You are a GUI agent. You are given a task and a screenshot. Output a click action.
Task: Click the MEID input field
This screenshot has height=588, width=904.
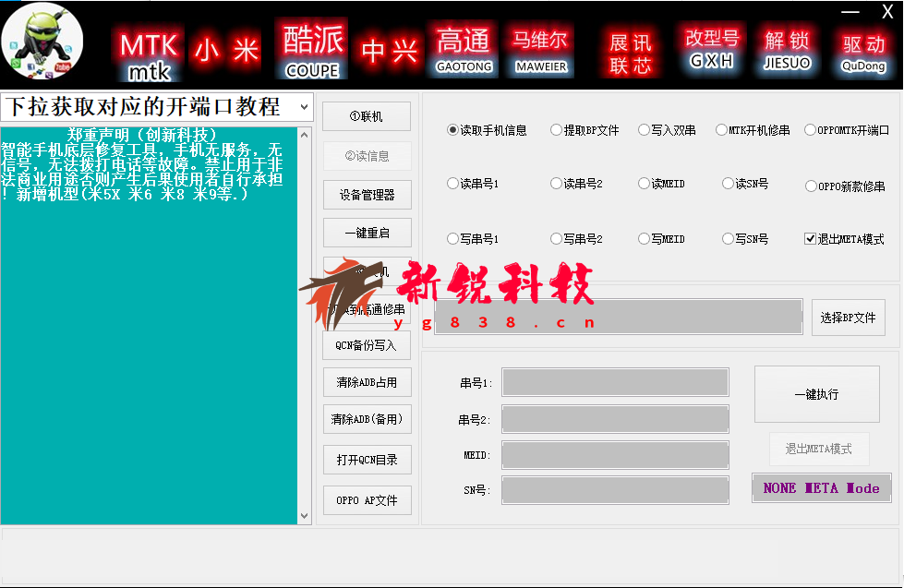click(x=615, y=455)
